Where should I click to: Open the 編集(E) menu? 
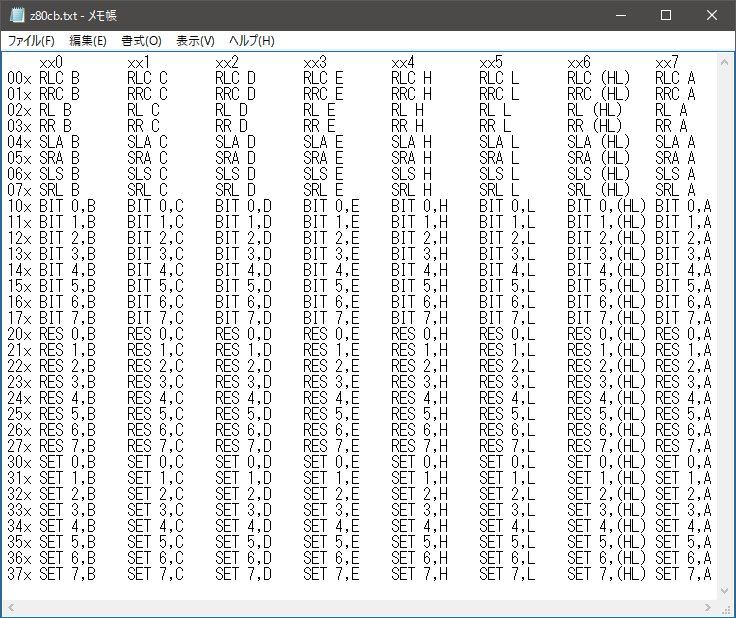(x=88, y=41)
